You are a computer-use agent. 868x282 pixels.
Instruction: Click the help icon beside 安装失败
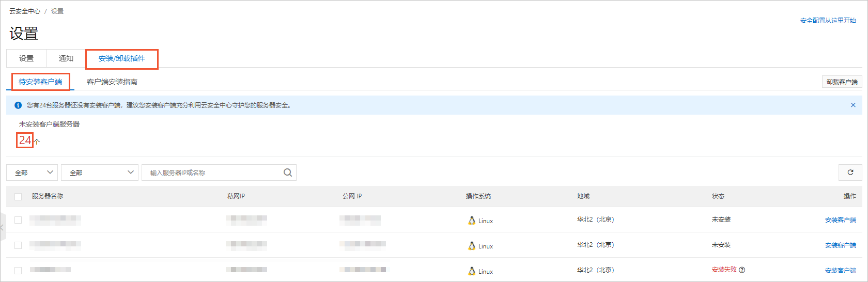742,270
